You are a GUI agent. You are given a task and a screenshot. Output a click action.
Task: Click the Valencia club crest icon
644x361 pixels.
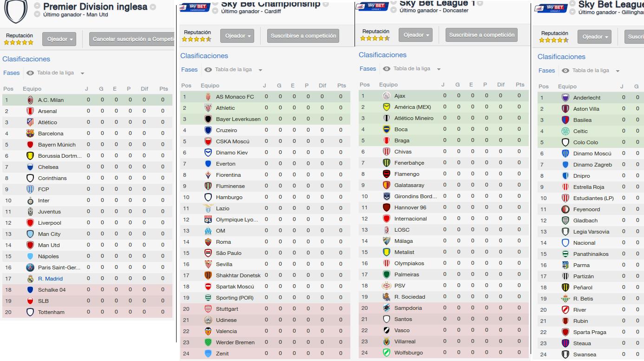coord(208,331)
